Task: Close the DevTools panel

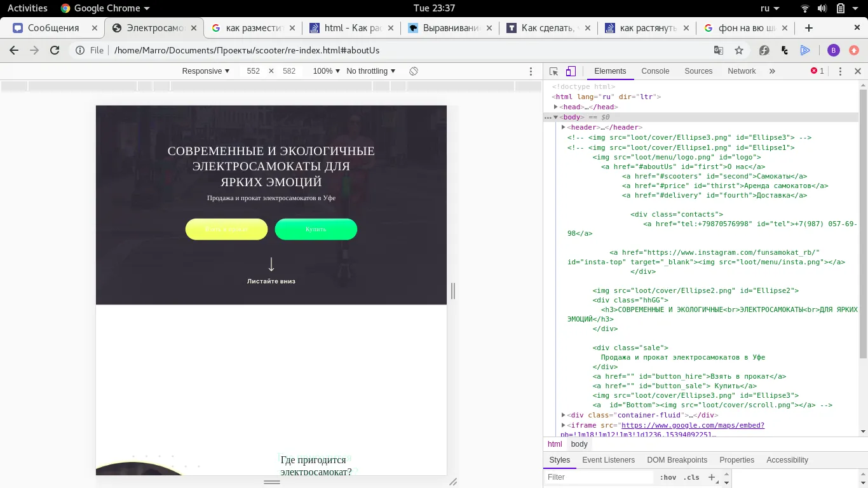Action: pyautogui.click(x=857, y=71)
